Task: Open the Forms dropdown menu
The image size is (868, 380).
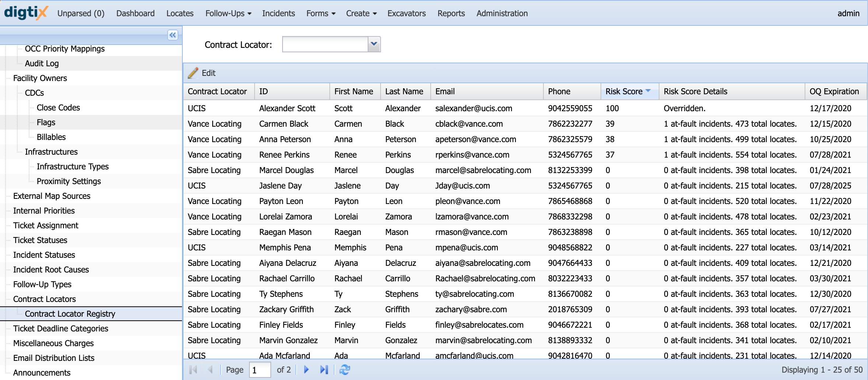Action: coord(321,13)
